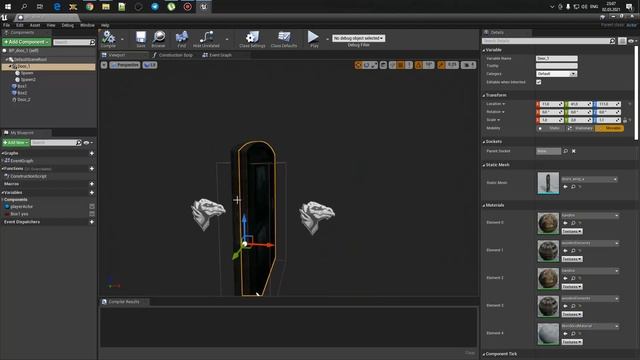This screenshot has height=360, width=640.
Task: Toggle rotation snapping in viewport toolbar
Action: click(x=419, y=65)
